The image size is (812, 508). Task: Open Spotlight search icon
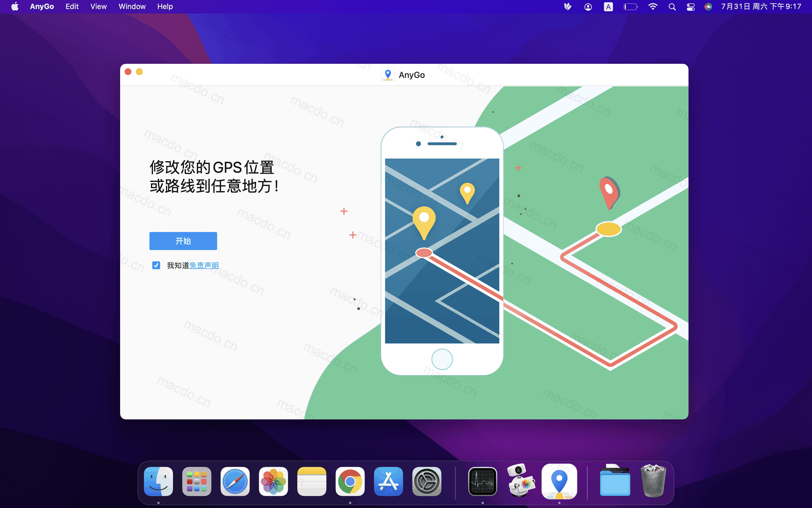pyautogui.click(x=672, y=7)
